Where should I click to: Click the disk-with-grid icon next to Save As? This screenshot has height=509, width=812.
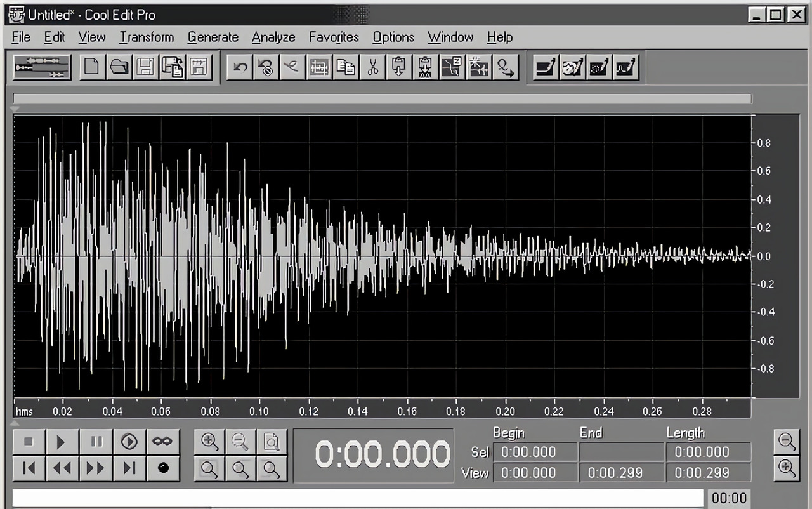(199, 67)
